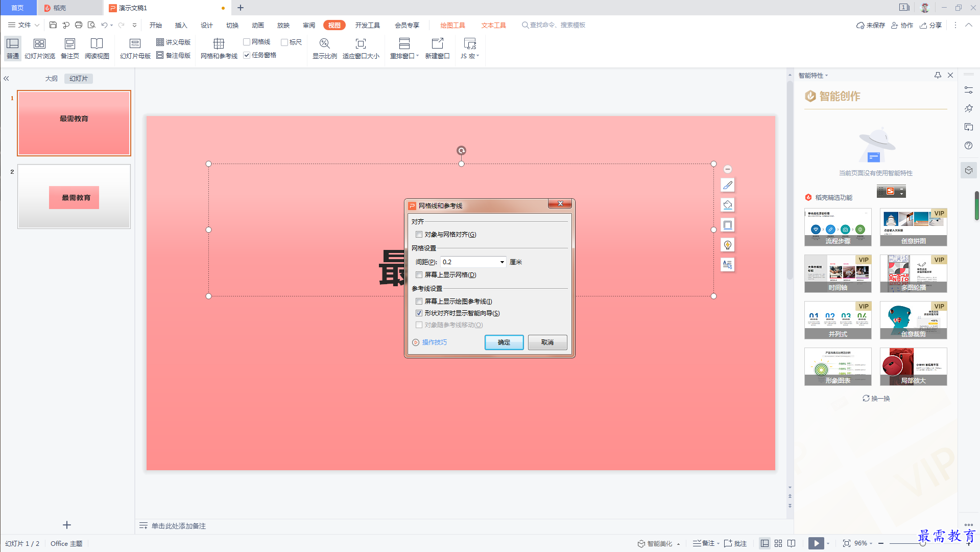Open 备注母版 notes master
Image resolution: width=980 pixels, height=552 pixels.
pyautogui.click(x=173, y=55)
